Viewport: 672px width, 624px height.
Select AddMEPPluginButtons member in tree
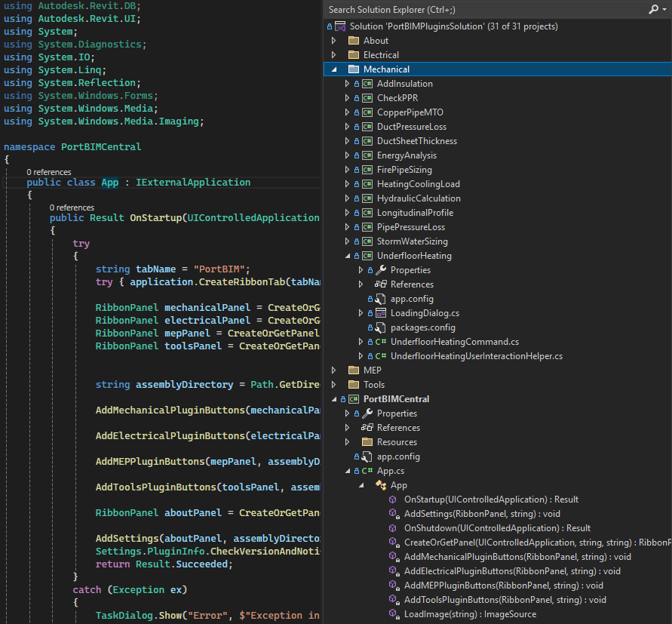pos(504,586)
